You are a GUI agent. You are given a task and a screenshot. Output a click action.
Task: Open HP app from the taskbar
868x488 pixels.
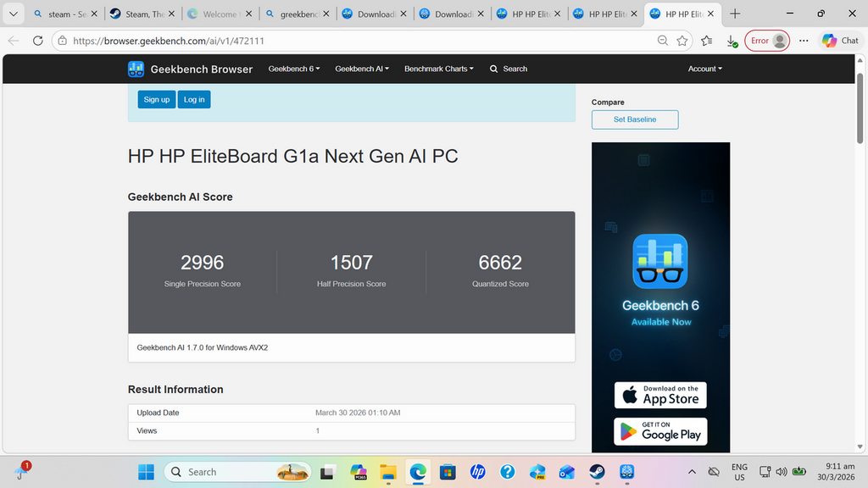(x=477, y=472)
